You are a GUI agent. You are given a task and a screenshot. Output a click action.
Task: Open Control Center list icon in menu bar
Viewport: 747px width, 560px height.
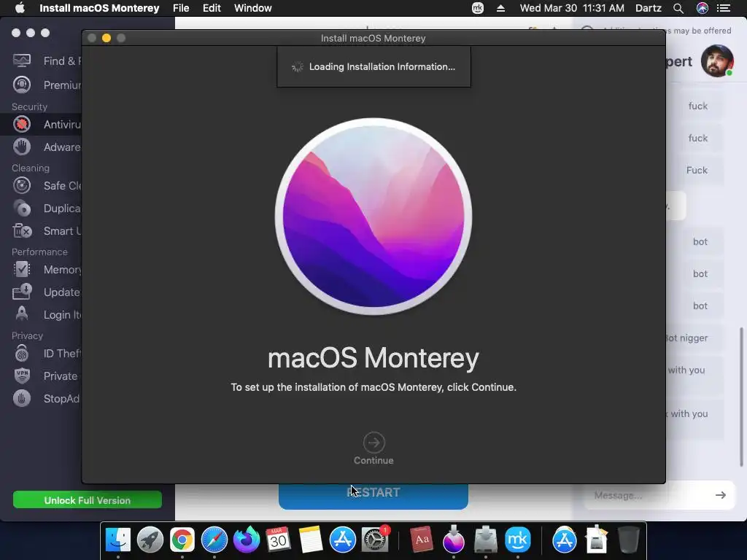tap(724, 8)
